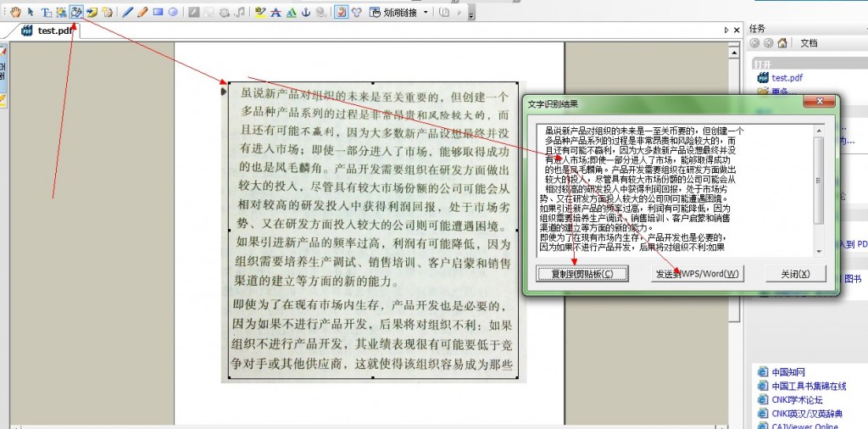Click the copy pages toolbar icon
Screen dimensions: 868x429
click(108, 12)
